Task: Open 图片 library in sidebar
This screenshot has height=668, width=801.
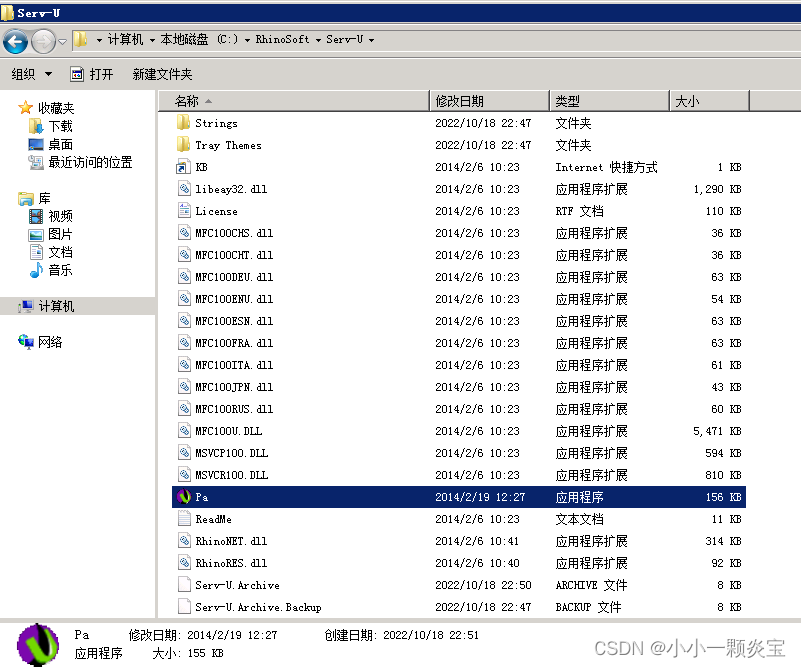Action: click(51, 234)
